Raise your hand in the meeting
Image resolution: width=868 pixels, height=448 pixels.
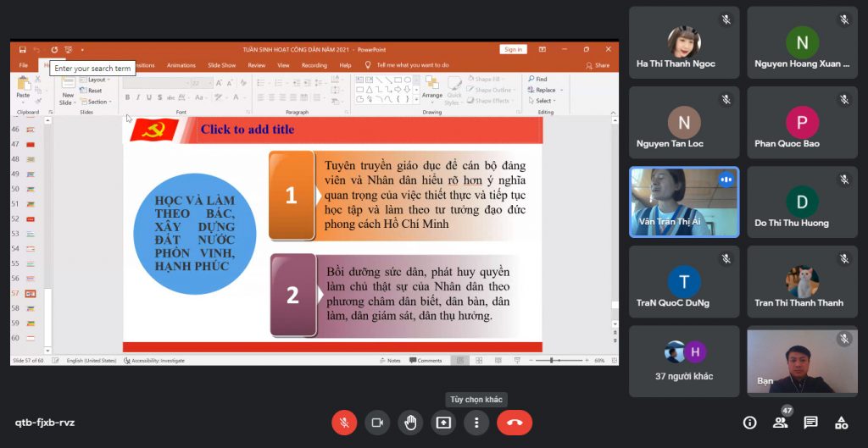point(410,422)
